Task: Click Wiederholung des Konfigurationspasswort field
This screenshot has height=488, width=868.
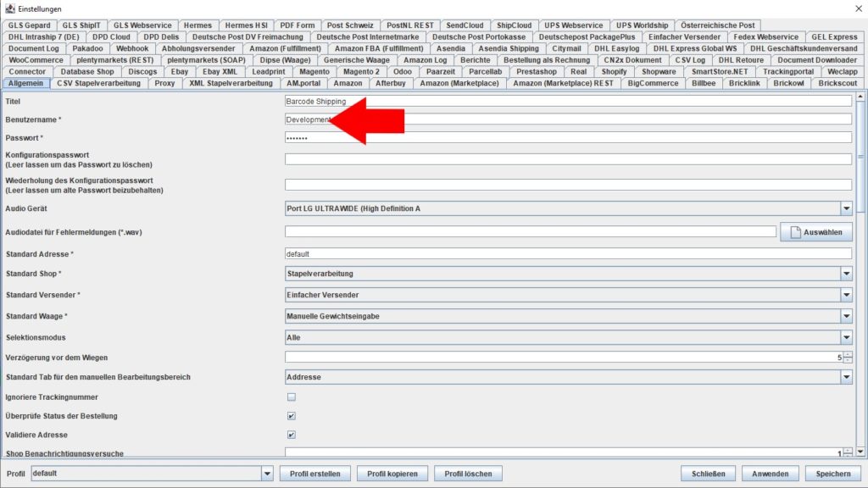Action: point(568,185)
